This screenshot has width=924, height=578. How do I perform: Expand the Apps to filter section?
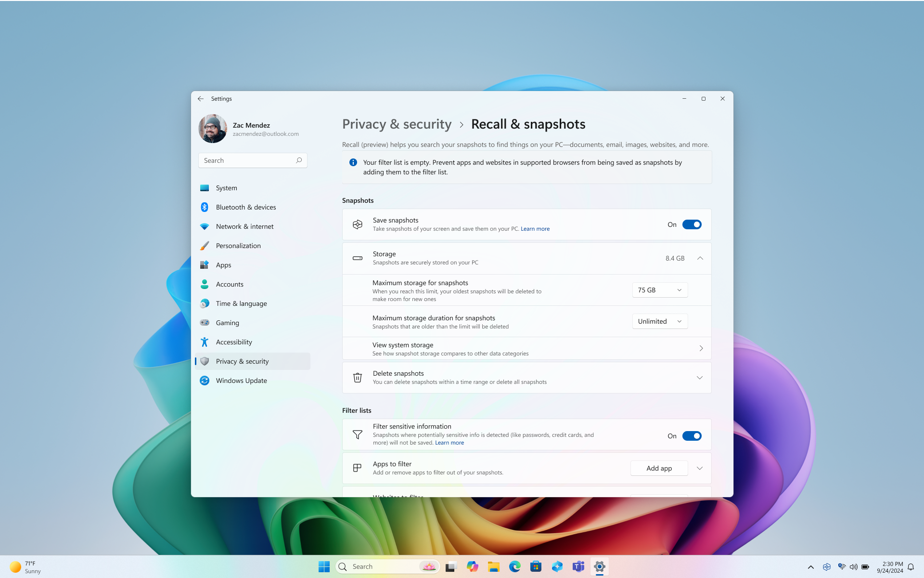(x=700, y=468)
